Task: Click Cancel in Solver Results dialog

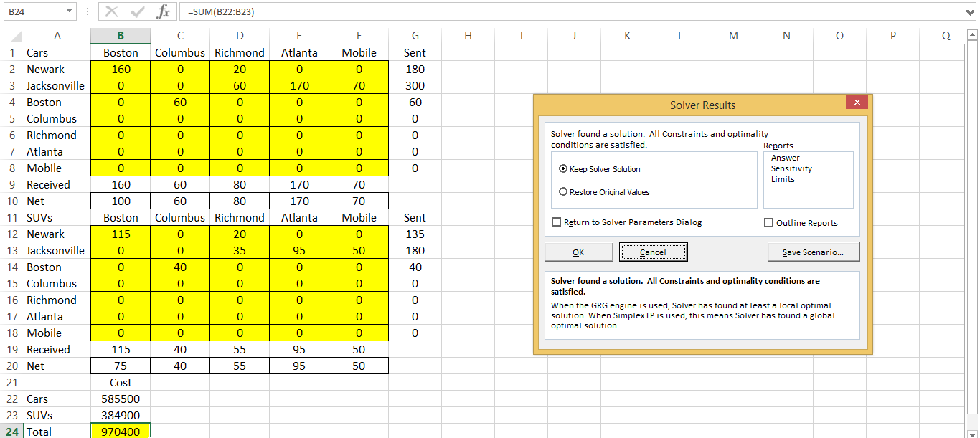Action: [x=654, y=252]
